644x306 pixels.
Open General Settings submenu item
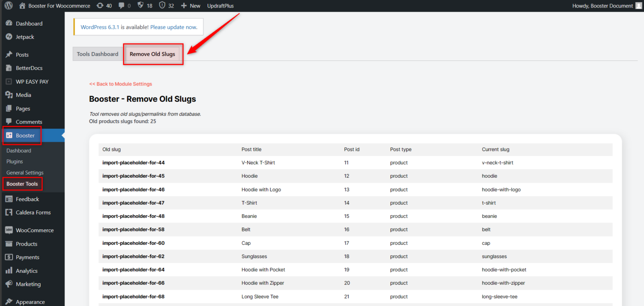click(x=25, y=173)
